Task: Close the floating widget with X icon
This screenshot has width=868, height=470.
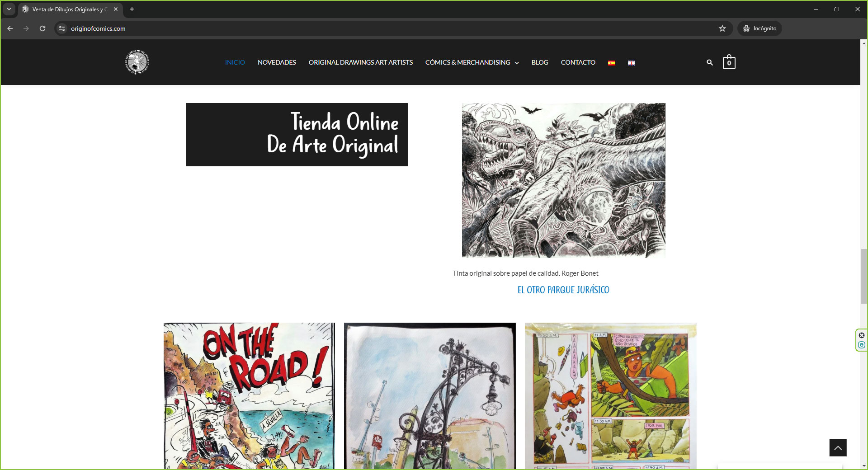Action: pyautogui.click(x=861, y=335)
